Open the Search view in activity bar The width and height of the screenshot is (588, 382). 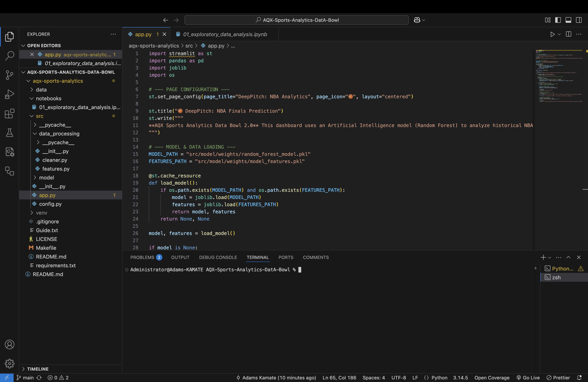tap(9, 56)
